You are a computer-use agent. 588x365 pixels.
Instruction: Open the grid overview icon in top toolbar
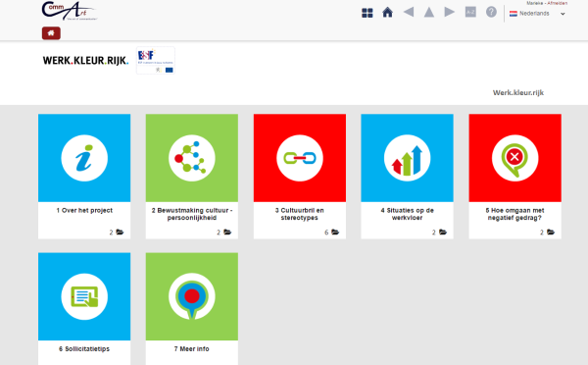[367, 13]
